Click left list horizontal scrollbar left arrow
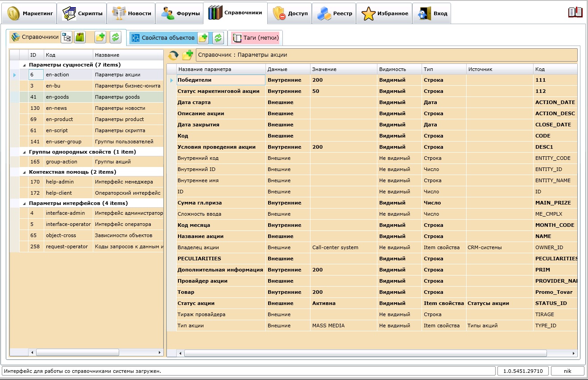This screenshot has width=588, height=380. pyautogui.click(x=32, y=353)
